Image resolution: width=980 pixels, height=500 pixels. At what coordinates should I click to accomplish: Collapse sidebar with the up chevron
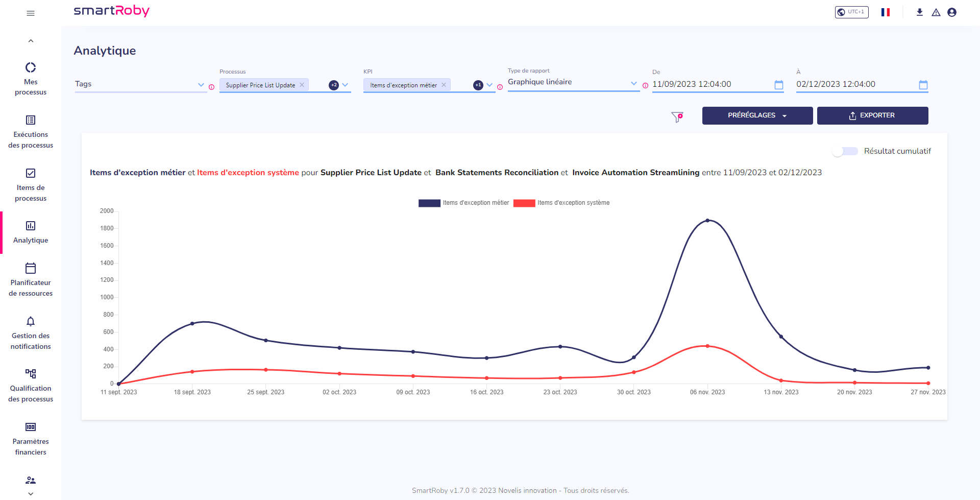point(31,41)
